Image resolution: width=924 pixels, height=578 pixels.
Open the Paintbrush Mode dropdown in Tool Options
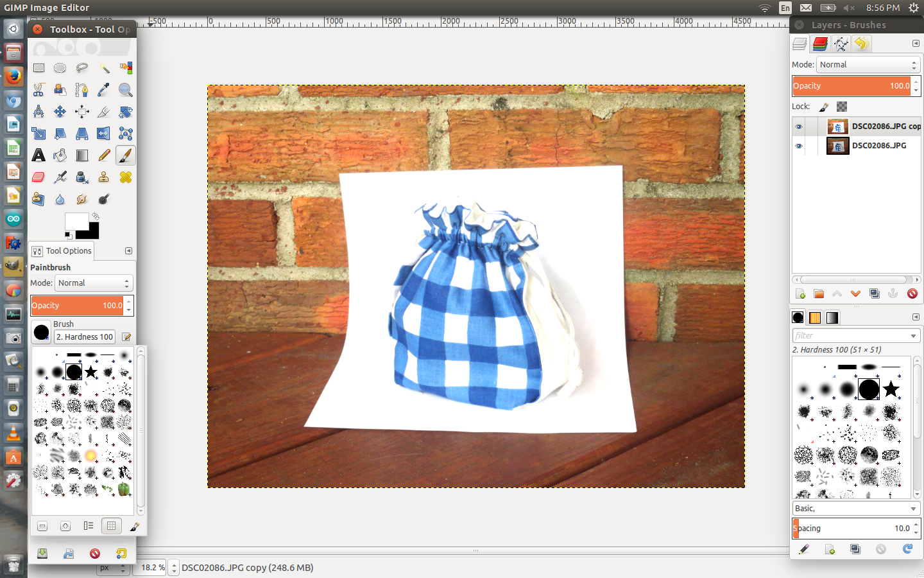(94, 283)
